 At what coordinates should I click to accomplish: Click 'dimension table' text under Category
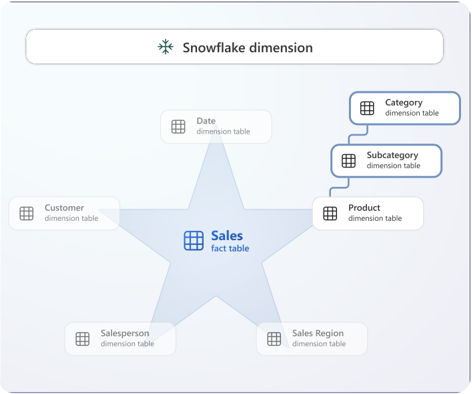[412, 113]
